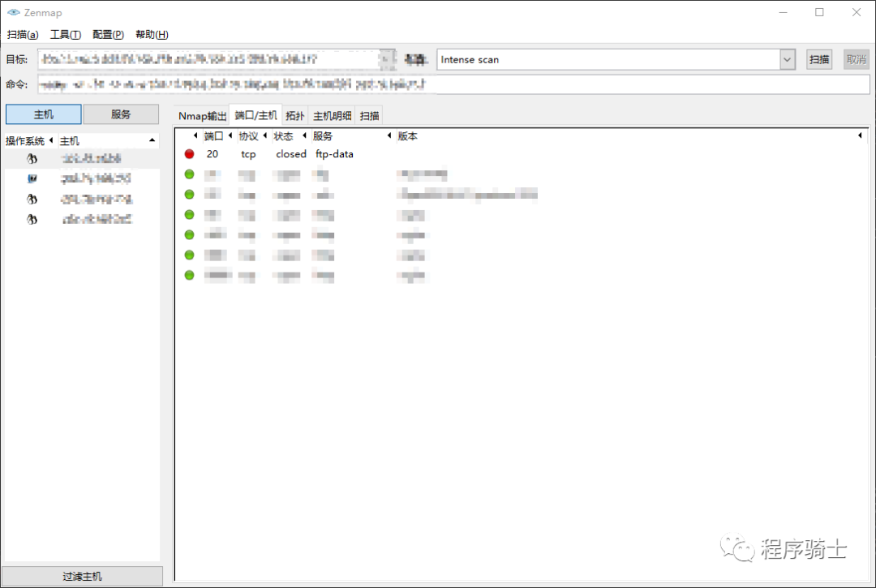The image size is (876, 588).
Task: Sort ports table by 协议 column
Action: 252,135
